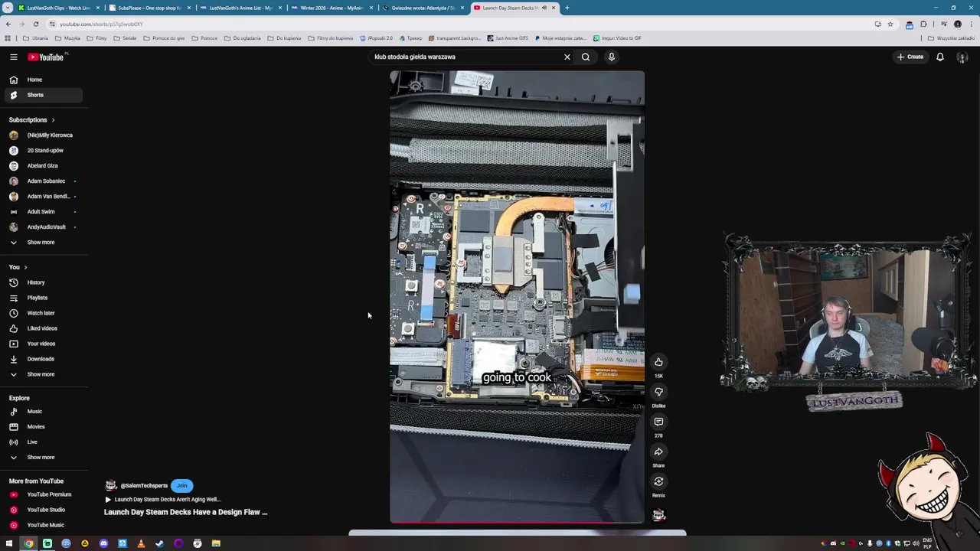Viewport: 980px width, 551px height.
Task: Open the Short's comments
Action: pos(658,422)
